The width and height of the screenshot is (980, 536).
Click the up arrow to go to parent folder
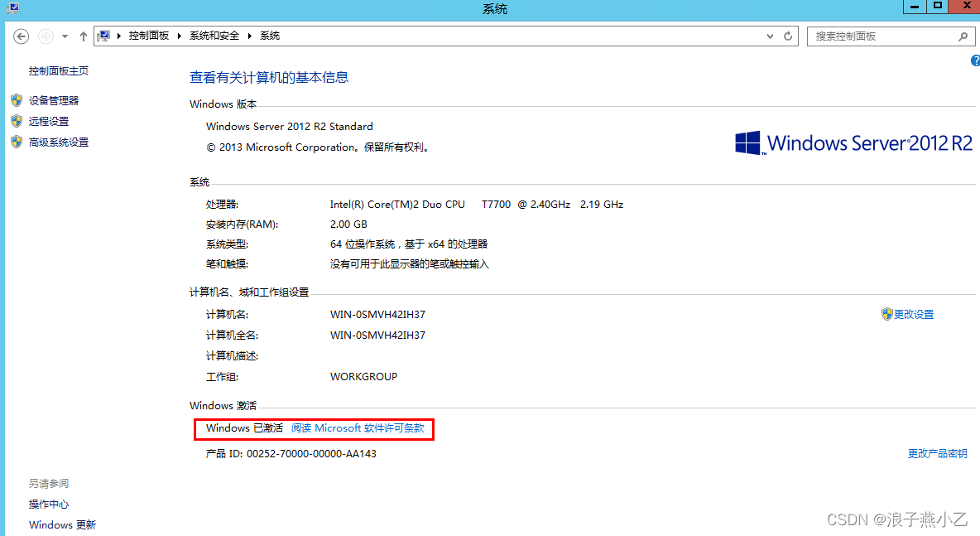[x=83, y=36]
